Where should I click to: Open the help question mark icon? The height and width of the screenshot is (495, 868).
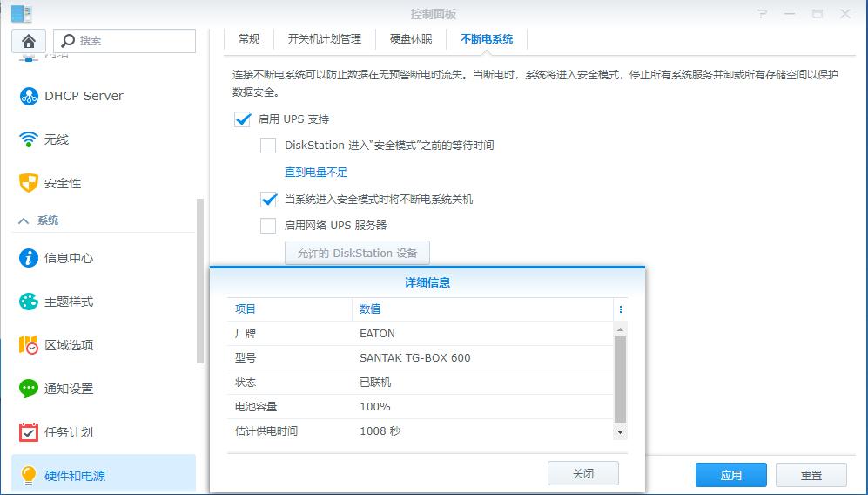coord(763,14)
